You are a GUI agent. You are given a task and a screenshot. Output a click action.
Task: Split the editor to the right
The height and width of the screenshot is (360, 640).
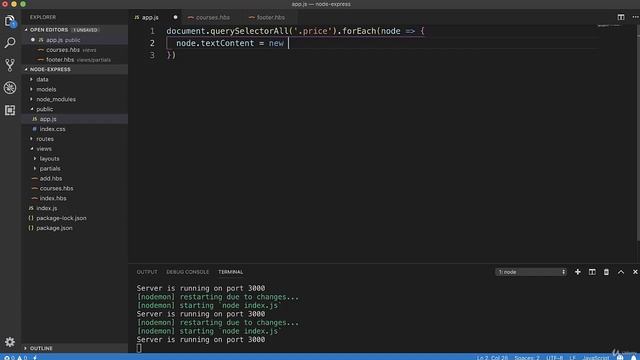(x=620, y=17)
